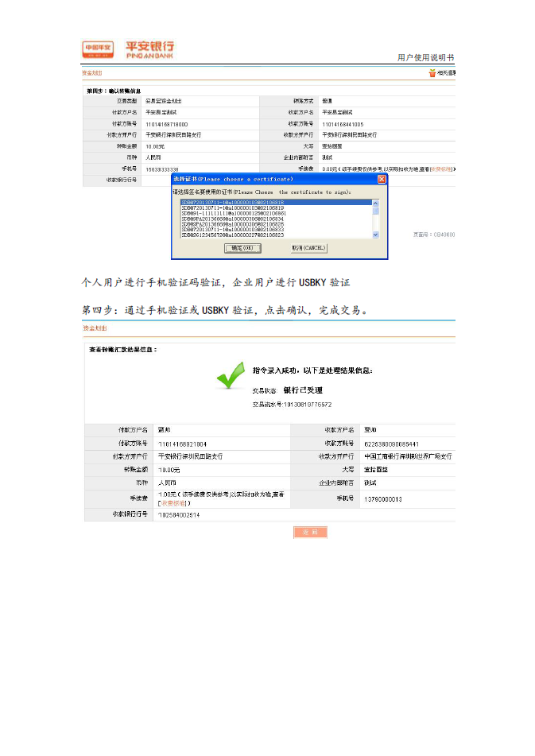Click certificate list scrollbar up arrow
535x756 pixels.
[376, 203]
